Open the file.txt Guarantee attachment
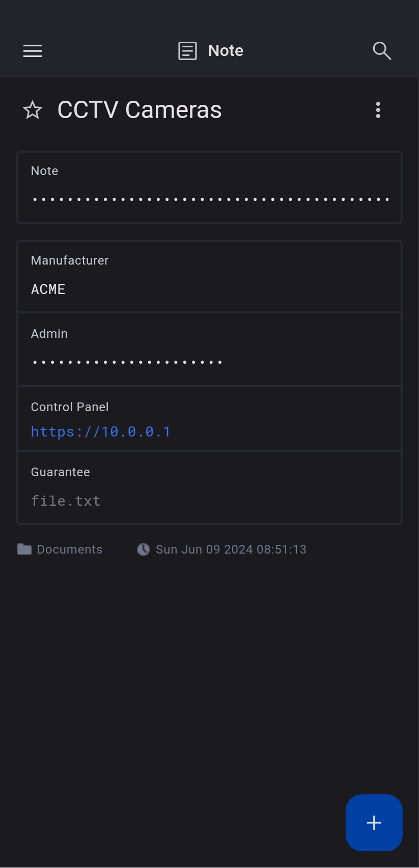The height and width of the screenshot is (868, 419). [x=66, y=501]
